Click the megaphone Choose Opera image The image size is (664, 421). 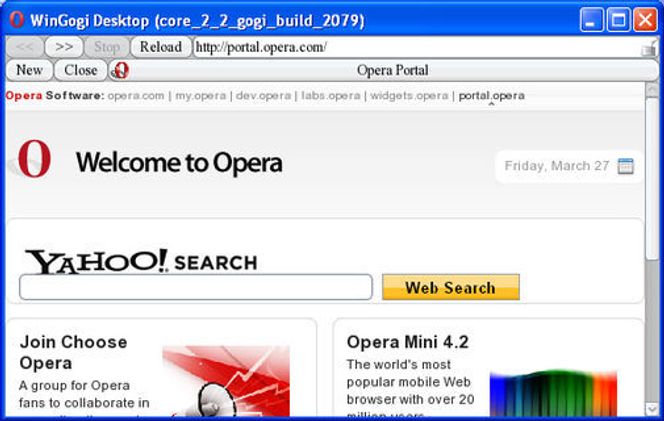click(x=226, y=381)
